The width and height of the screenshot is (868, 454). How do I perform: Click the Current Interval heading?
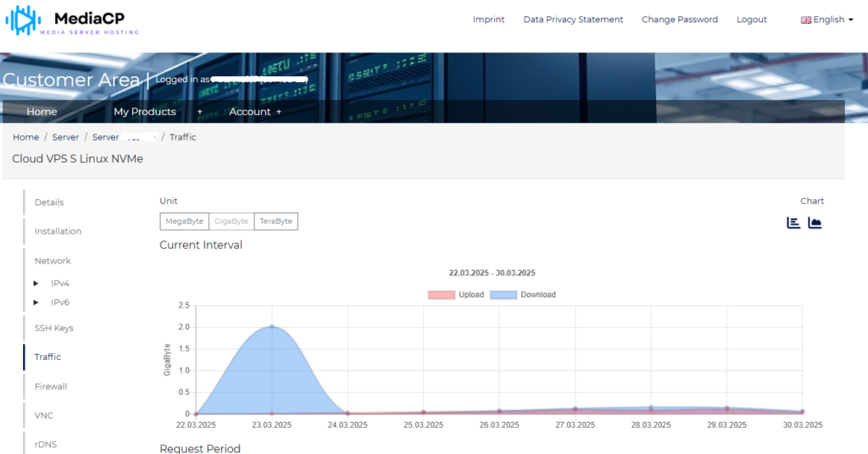(201, 245)
